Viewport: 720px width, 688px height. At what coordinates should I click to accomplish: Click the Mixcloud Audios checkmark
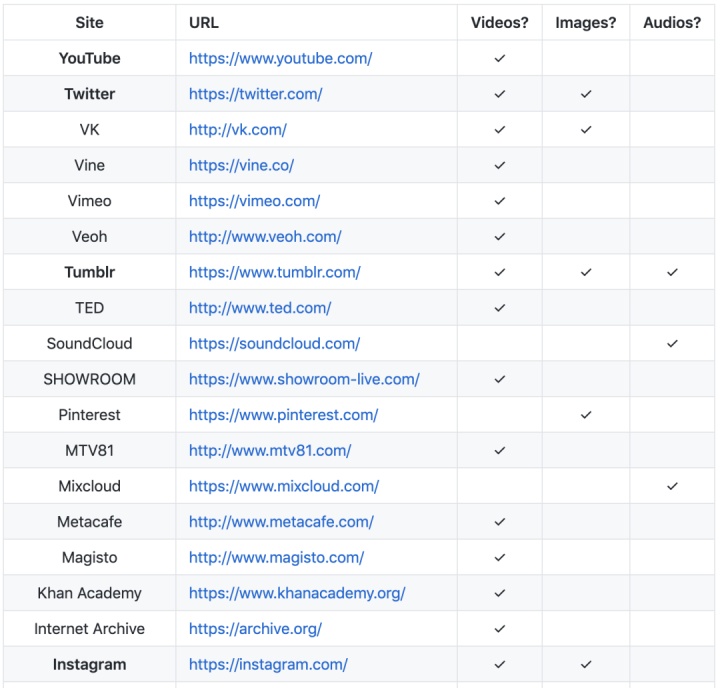(672, 486)
